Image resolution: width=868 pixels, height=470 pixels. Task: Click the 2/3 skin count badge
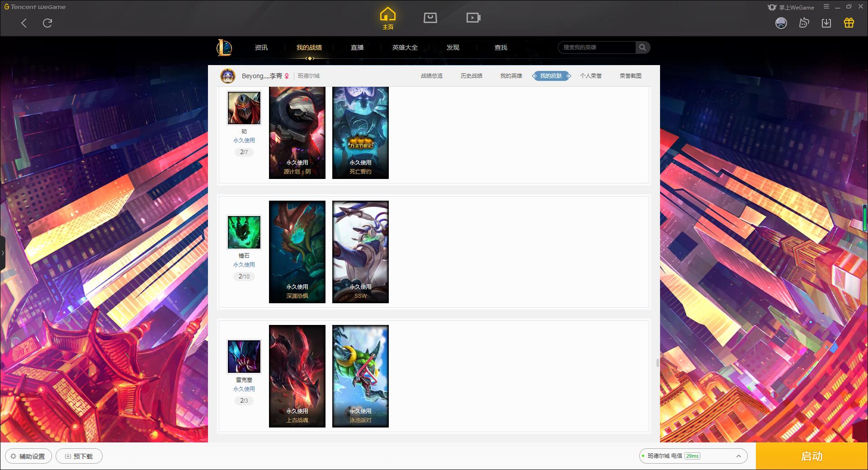244,401
